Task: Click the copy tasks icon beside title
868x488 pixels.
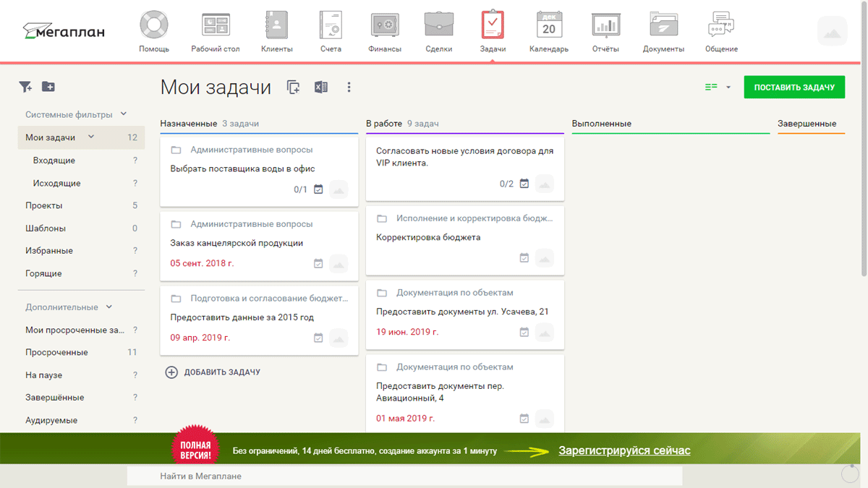Action: point(293,87)
